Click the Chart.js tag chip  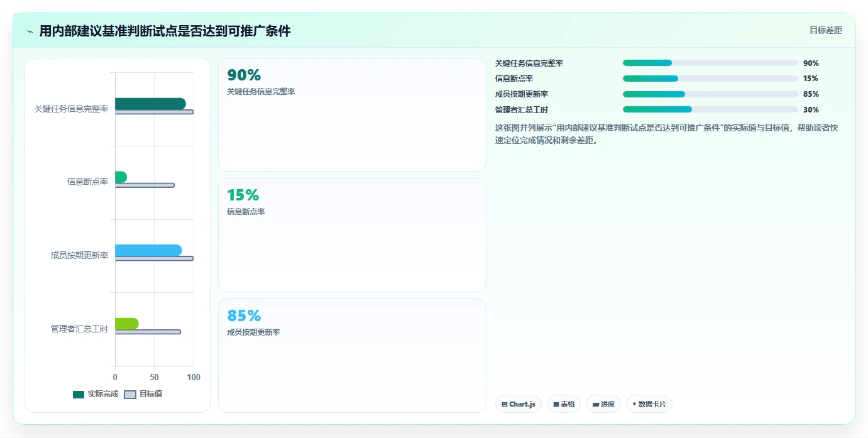click(x=519, y=404)
